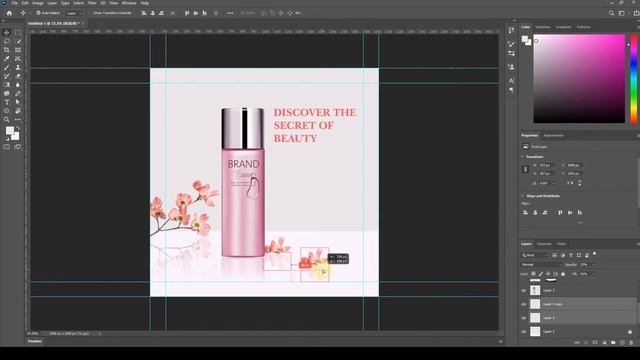Open the Filter menu
640x360 pixels.
pyautogui.click(x=92, y=3)
